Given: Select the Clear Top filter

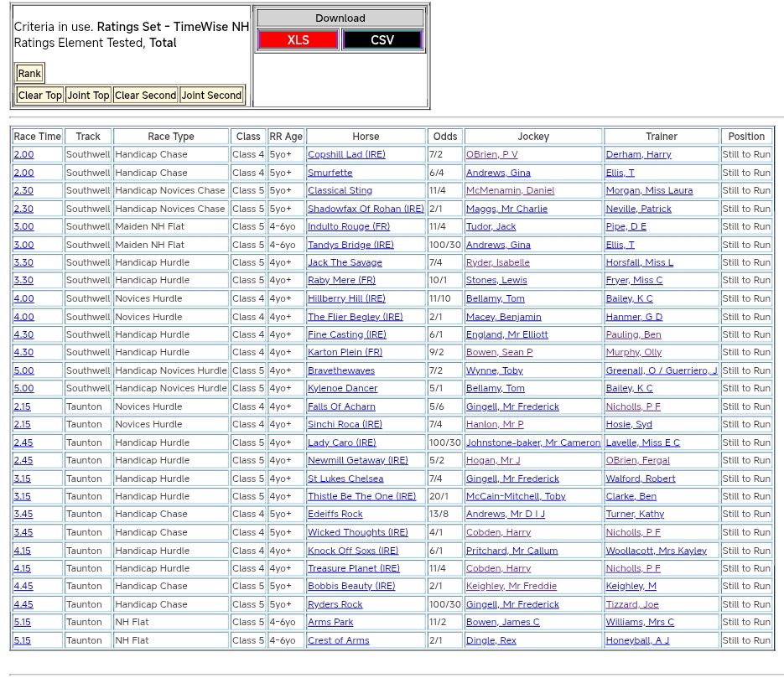Looking at the screenshot, I should [40, 96].
